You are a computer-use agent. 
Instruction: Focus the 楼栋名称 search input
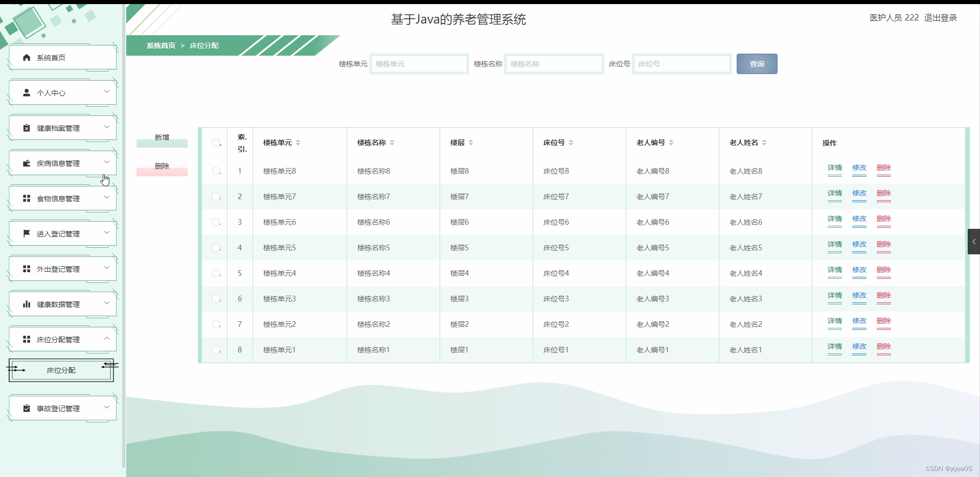point(554,64)
